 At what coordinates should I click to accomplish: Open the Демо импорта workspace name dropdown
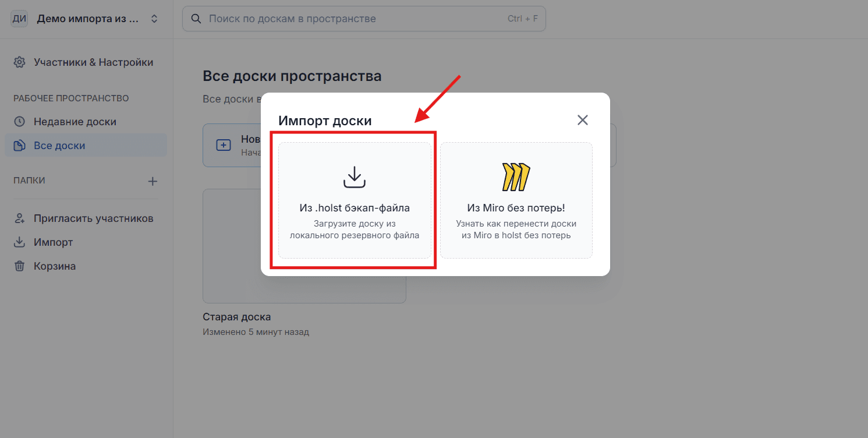pyautogui.click(x=88, y=19)
